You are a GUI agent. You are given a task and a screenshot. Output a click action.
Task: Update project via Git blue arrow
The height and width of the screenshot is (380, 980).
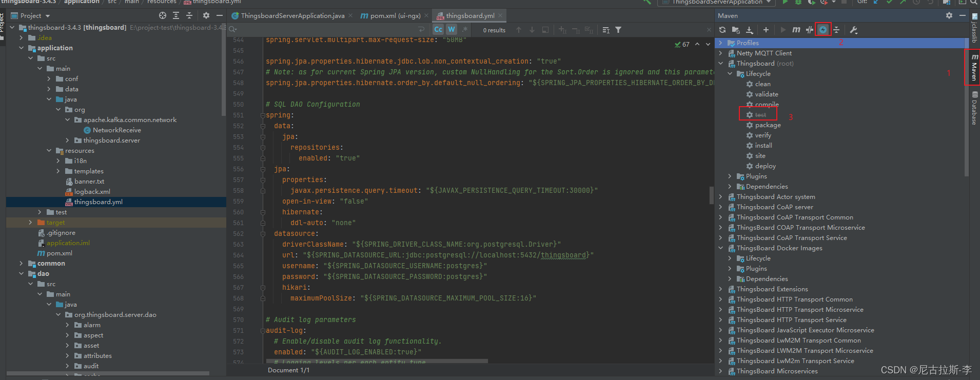(876, 2)
